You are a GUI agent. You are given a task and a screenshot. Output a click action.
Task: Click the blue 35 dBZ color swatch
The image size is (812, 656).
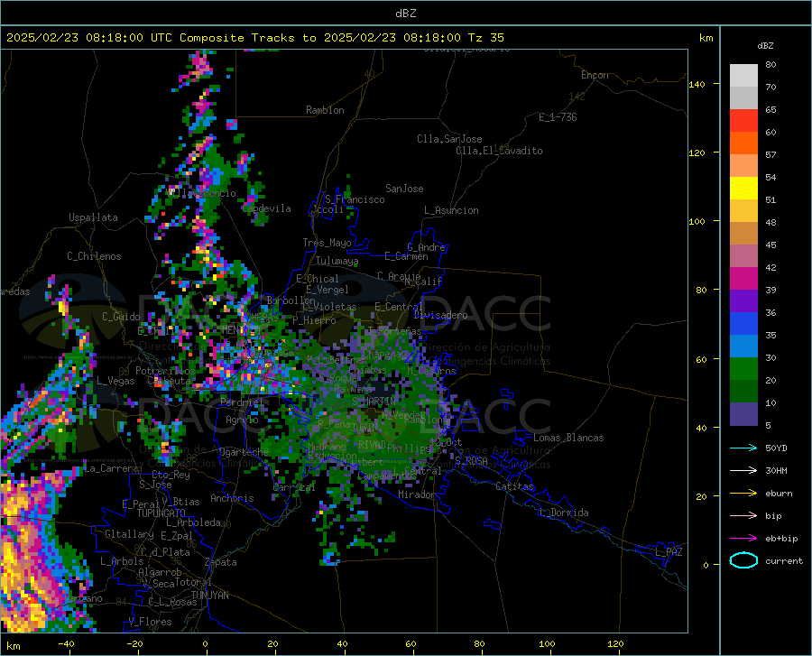tap(743, 324)
